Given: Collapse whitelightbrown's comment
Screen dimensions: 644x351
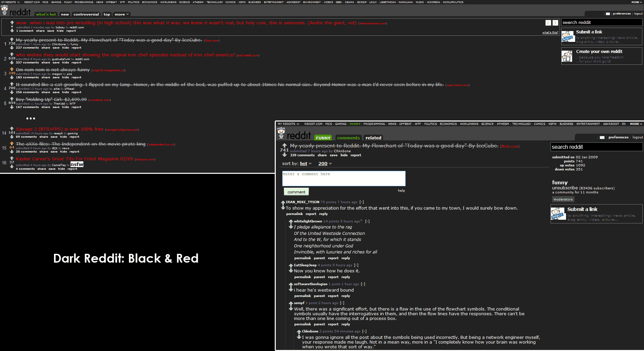Looking at the screenshot, I should [368, 221].
